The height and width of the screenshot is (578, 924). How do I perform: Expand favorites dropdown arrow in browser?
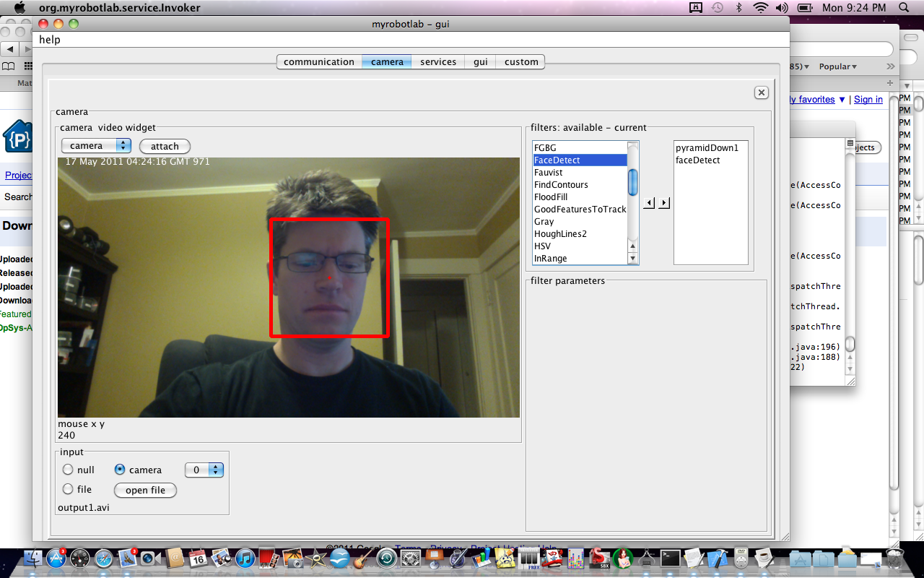point(842,100)
